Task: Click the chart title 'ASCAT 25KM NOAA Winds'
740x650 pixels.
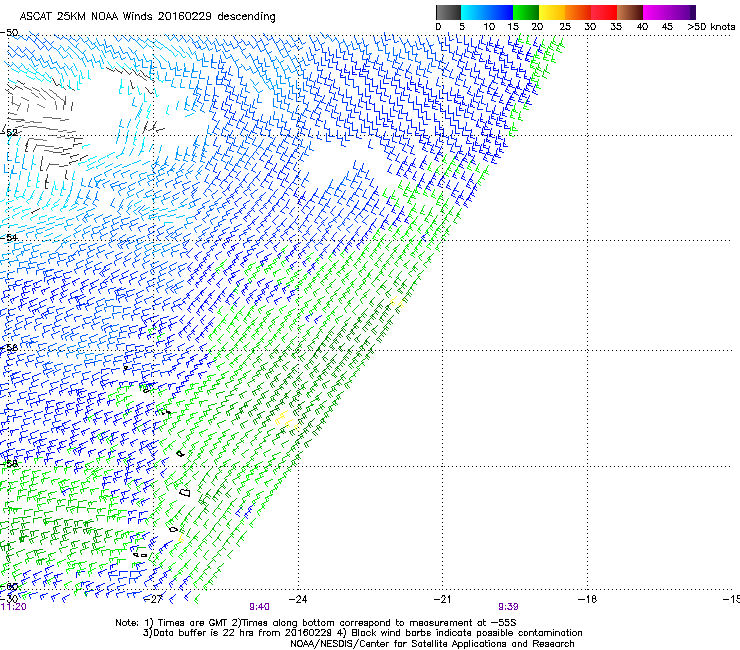Action: pyautogui.click(x=87, y=16)
